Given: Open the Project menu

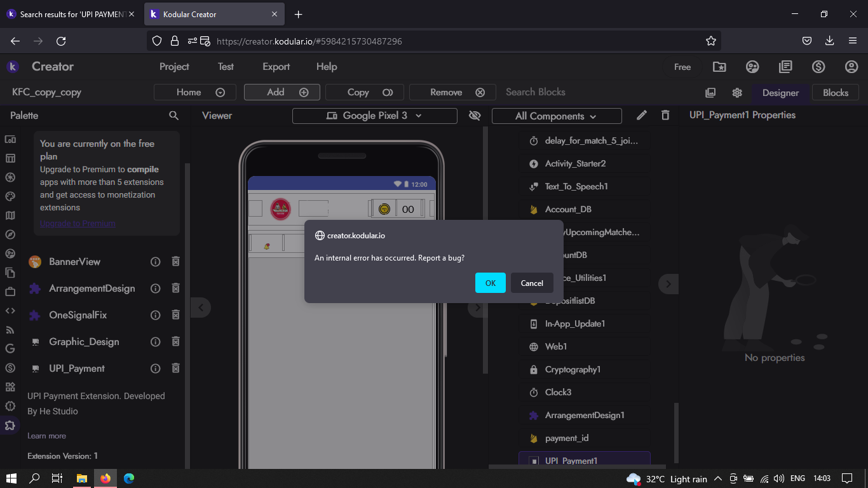Looking at the screenshot, I should click(174, 67).
